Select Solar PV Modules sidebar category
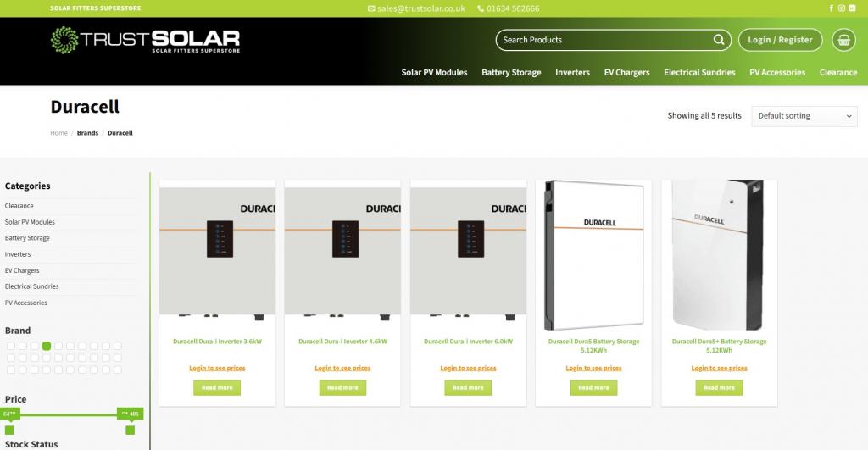Screen dimensions: 868x450 tap(30, 222)
